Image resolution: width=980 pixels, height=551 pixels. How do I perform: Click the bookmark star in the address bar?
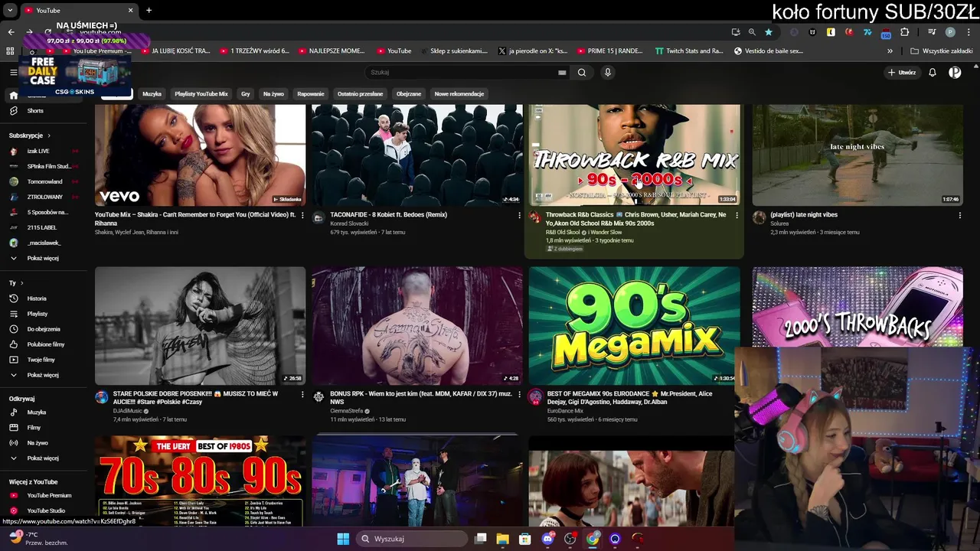[769, 32]
